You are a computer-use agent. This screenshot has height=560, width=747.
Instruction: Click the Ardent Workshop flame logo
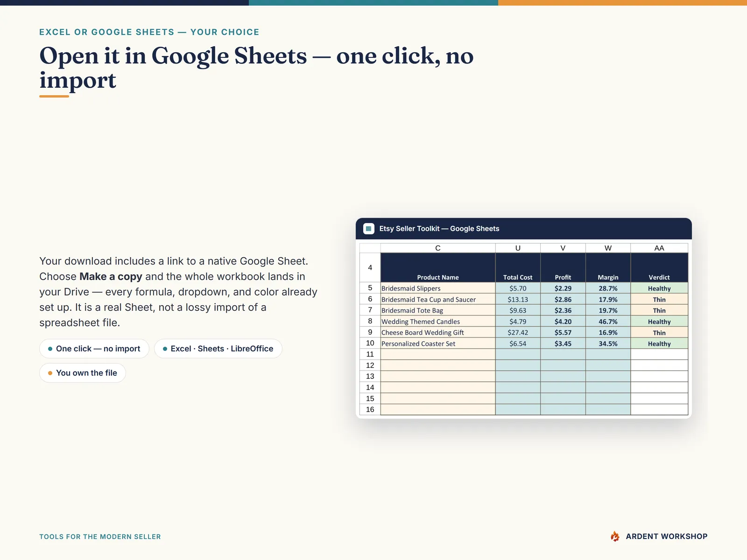[x=615, y=536]
